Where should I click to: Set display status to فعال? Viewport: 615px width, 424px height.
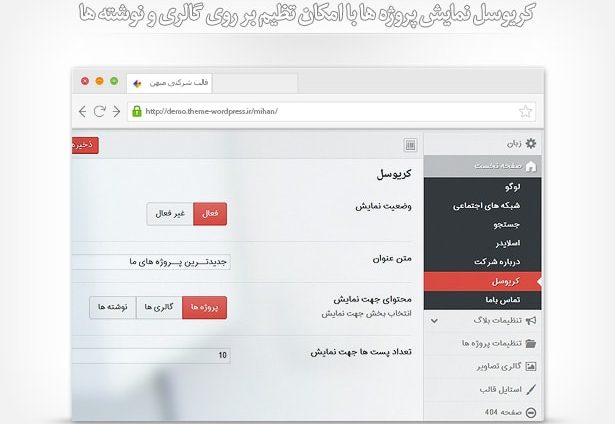[x=211, y=213]
